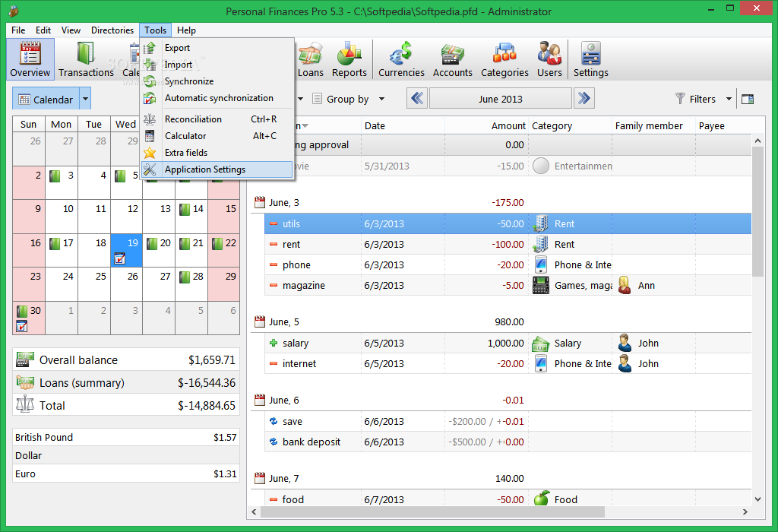
Task: Select the internet transaction row
Action: (x=508, y=363)
